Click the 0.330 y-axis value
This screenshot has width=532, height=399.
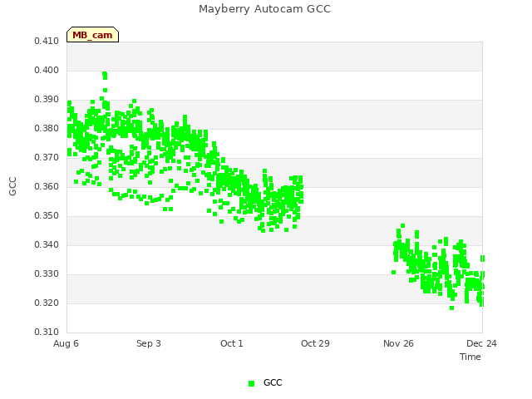coord(47,273)
